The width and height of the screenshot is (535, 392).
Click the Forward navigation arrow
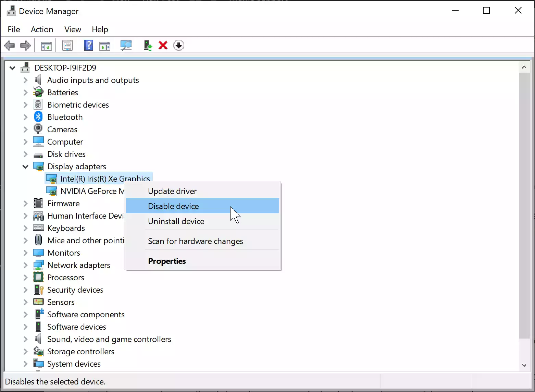(25, 45)
